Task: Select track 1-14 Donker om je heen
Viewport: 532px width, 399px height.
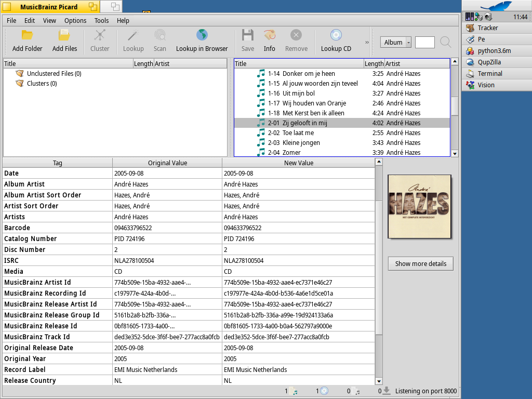Action: click(x=342, y=74)
